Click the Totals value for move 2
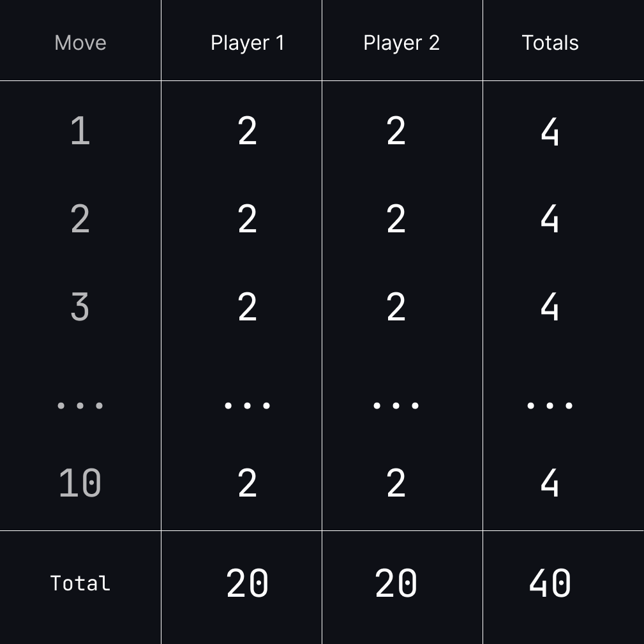The width and height of the screenshot is (644, 644). click(550, 220)
